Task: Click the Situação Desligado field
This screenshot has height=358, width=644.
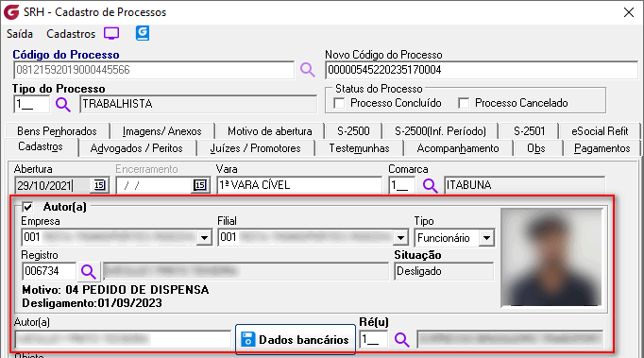Action: click(x=444, y=272)
